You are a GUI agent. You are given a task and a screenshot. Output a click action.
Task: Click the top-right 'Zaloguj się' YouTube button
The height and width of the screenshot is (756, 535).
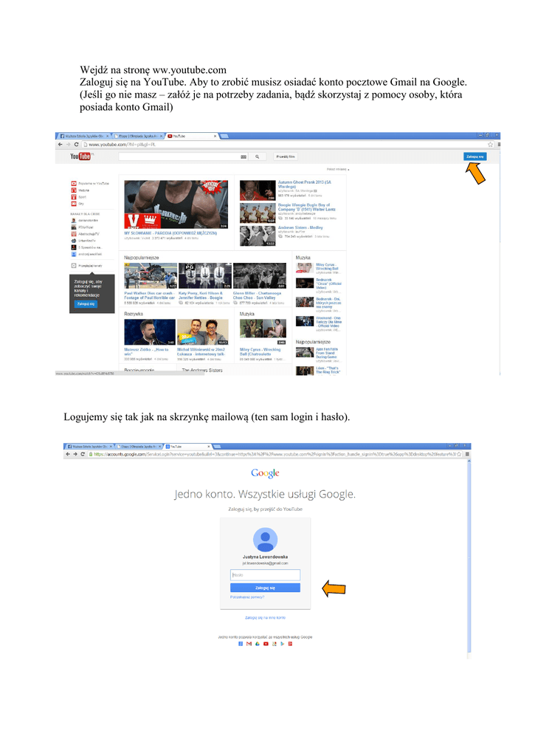point(474,157)
